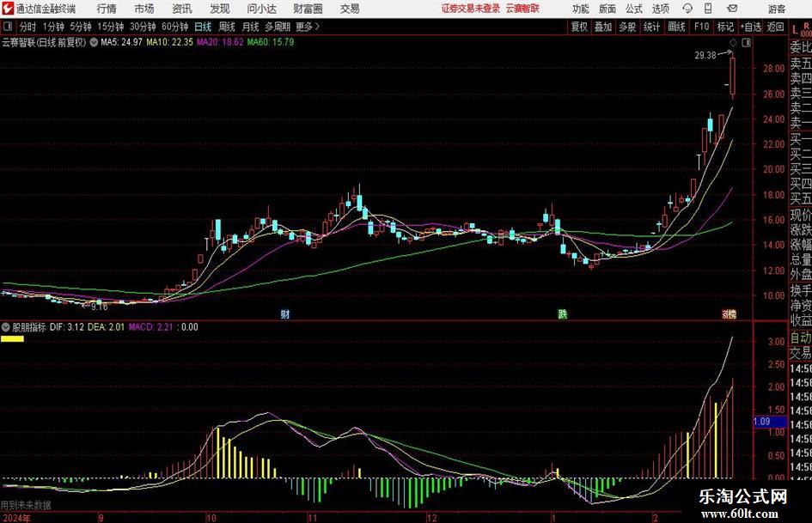
Task: Click the blue 1.09 axis value marker
Action: pos(770,422)
